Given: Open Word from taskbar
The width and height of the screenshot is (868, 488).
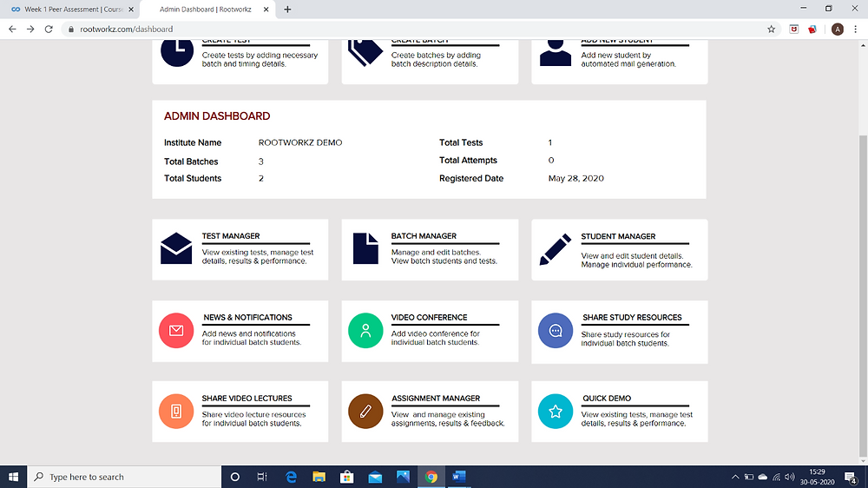Looking at the screenshot, I should tap(459, 477).
